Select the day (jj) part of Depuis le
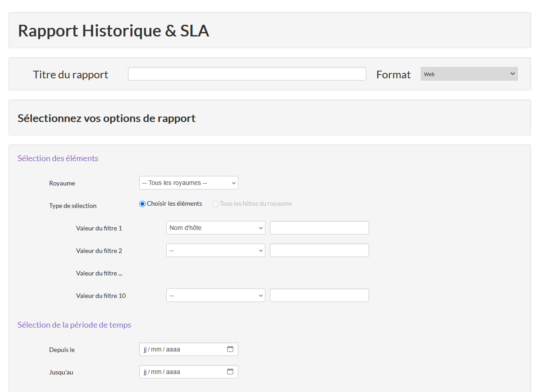This screenshot has width=538, height=392. [x=145, y=350]
